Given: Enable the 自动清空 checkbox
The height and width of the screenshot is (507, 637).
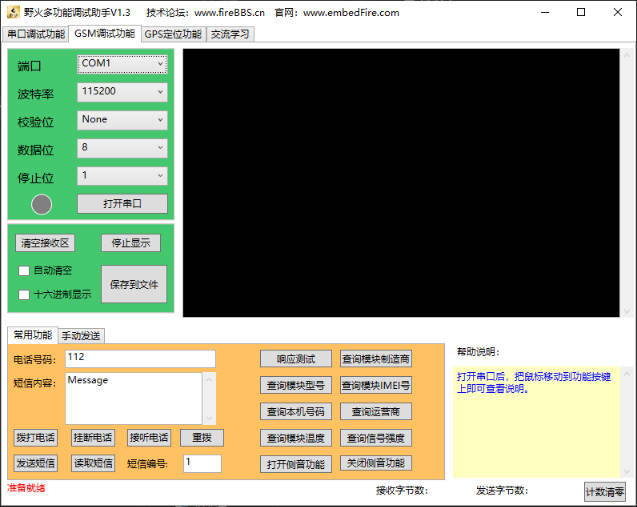Looking at the screenshot, I should [x=24, y=271].
